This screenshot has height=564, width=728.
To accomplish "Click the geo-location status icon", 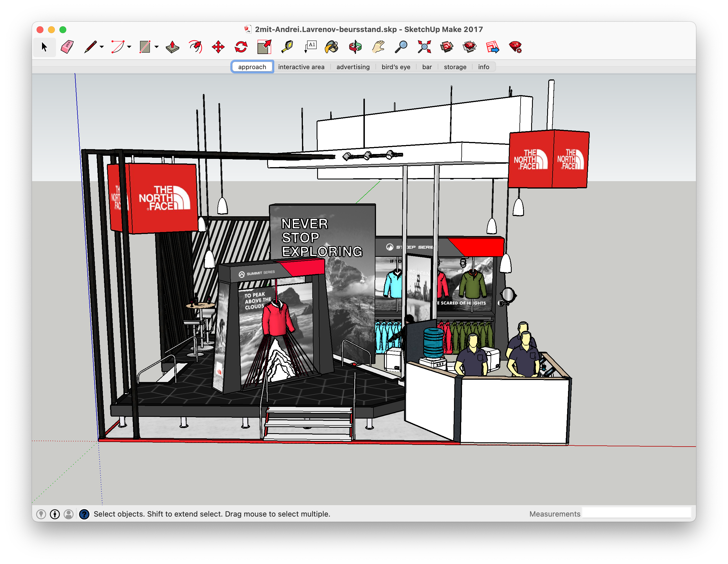I will (x=41, y=514).
